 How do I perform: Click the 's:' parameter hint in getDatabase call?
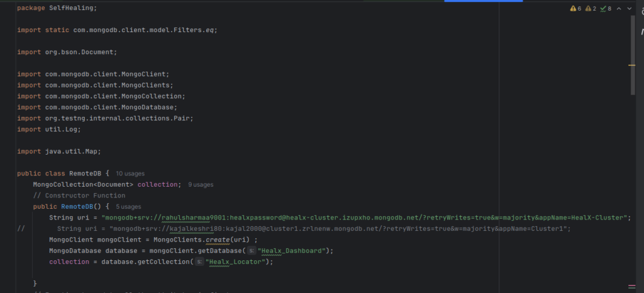click(252, 251)
